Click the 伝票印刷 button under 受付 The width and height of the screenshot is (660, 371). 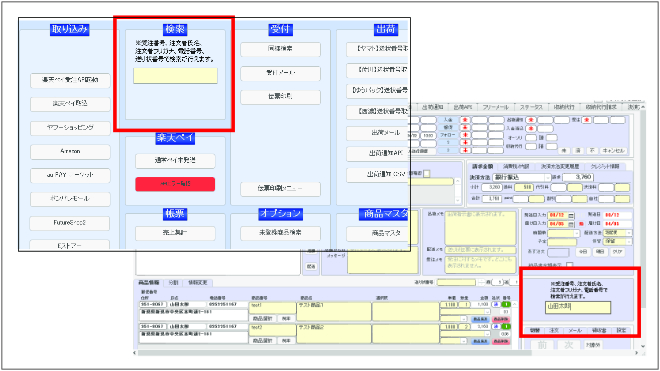pyautogui.click(x=280, y=97)
